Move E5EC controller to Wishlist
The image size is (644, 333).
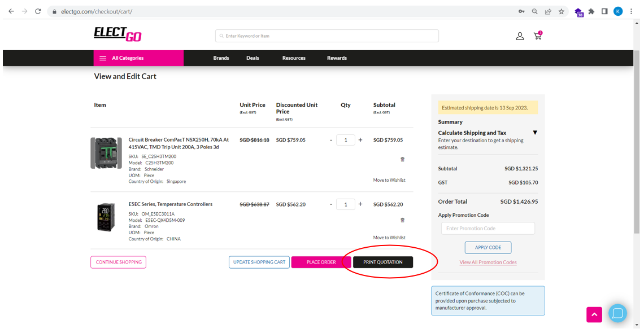(x=389, y=238)
